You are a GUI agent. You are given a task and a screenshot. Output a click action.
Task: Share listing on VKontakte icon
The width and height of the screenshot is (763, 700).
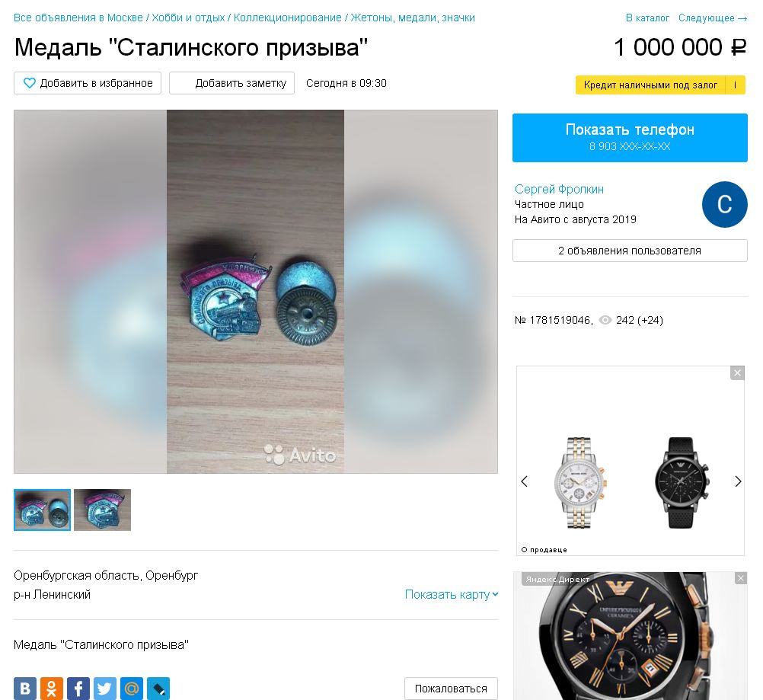coord(25,689)
